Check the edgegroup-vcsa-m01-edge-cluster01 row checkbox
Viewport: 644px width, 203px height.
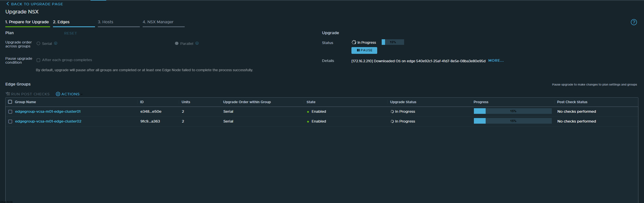tap(10, 112)
